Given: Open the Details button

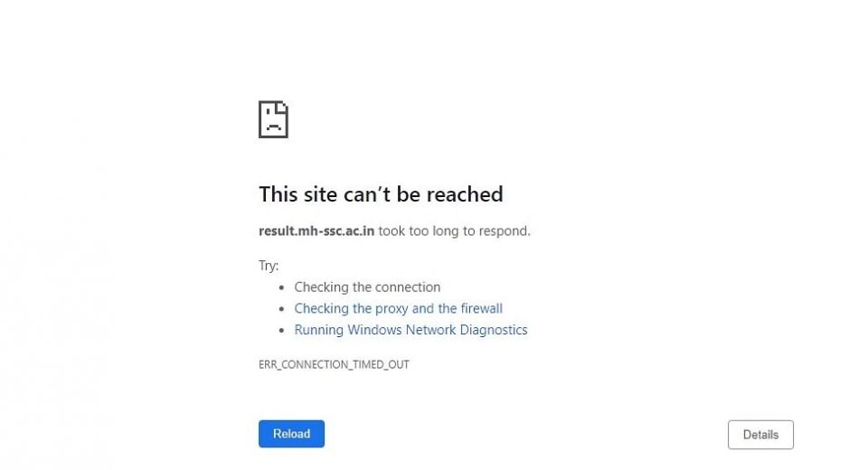Looking at the screenshot, I should [760, 435].
